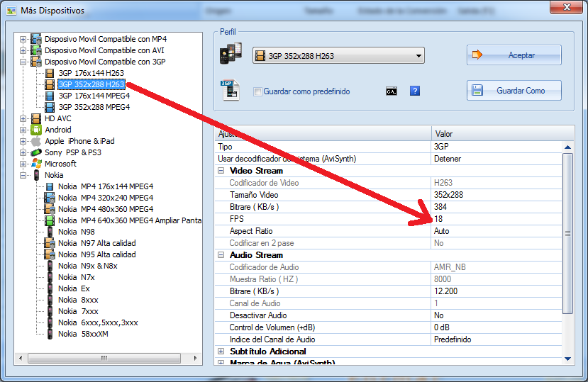This screenshot has height=382, width=588.
Task: Open the 3GP 352x288 H263 profile dropdown
Action: coord(338,55)
